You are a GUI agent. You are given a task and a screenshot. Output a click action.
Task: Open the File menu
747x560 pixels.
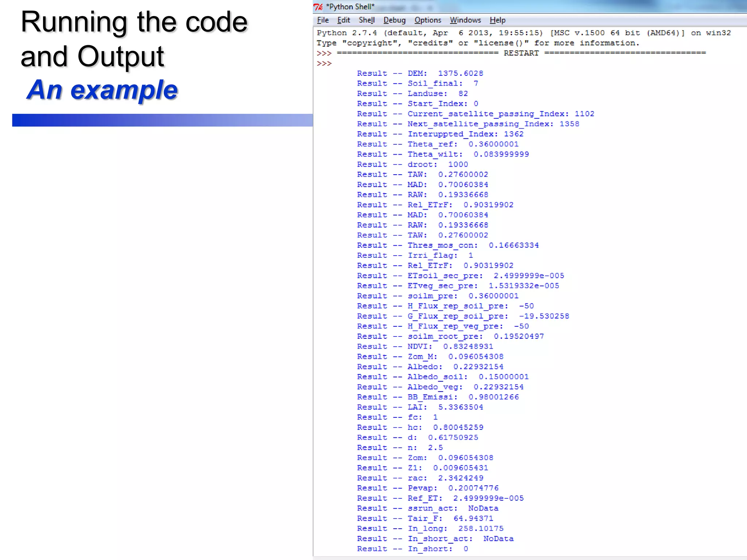click(323, 20)
